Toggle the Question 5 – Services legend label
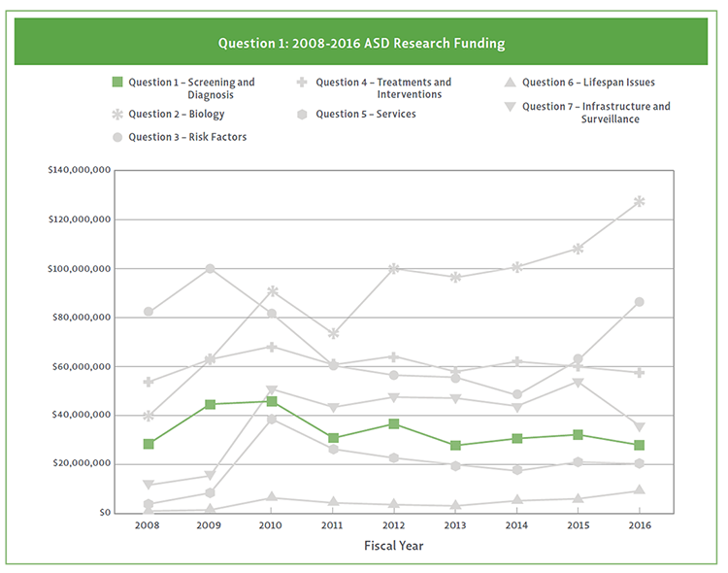728x573 pixels. click(366, 115)
